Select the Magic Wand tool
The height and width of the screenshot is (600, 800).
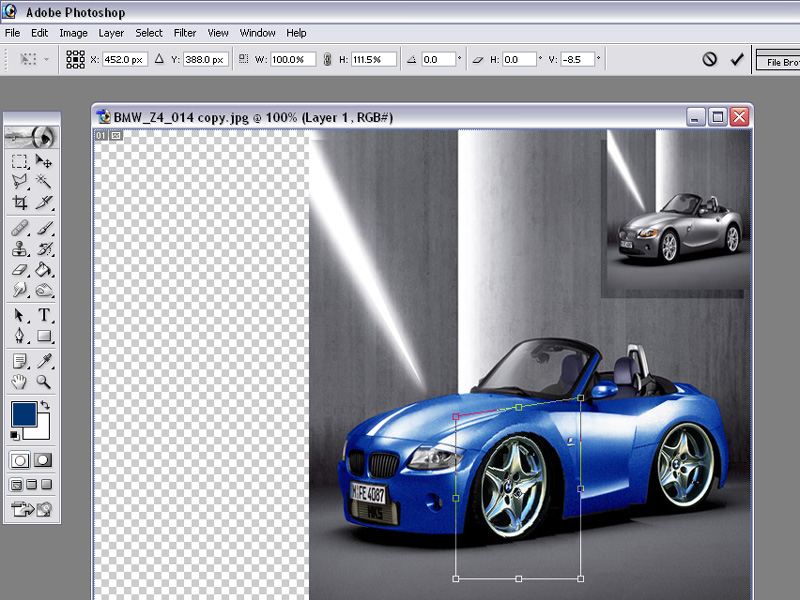tap(44, 182)
